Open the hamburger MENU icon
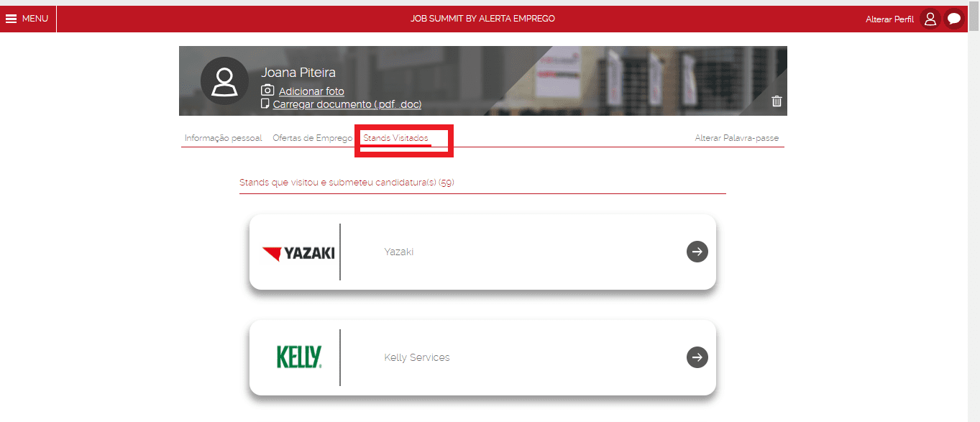Image resolution: width=980 pixels, height=422 pixels. coord(12,19)
